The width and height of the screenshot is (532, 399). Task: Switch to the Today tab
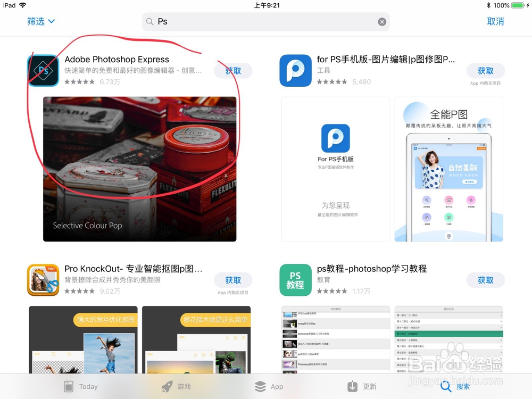tap(81, 386)
